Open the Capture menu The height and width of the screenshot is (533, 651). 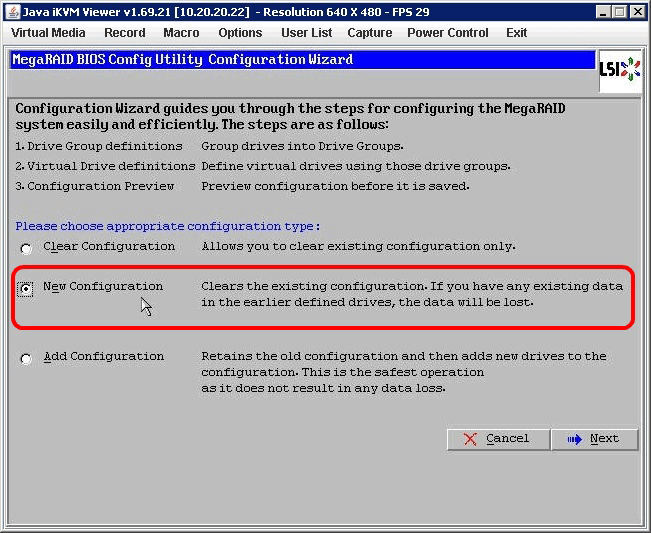click(x=370, y=33)
